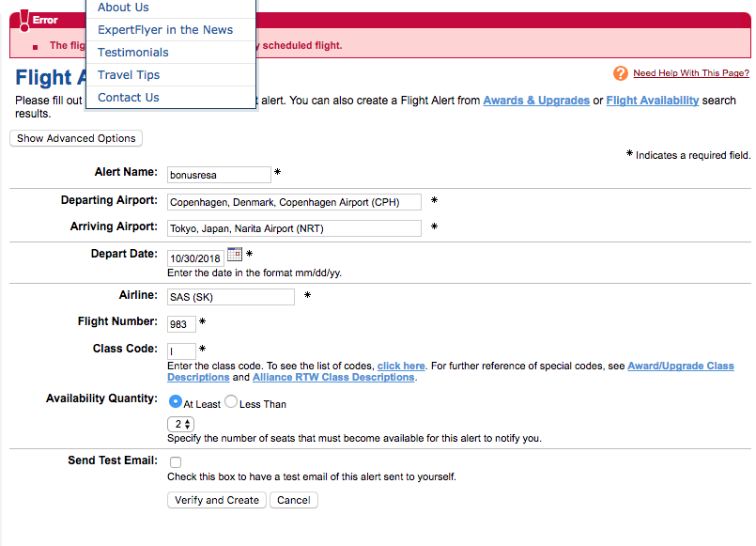Click the orange help question mark icon

620,73
